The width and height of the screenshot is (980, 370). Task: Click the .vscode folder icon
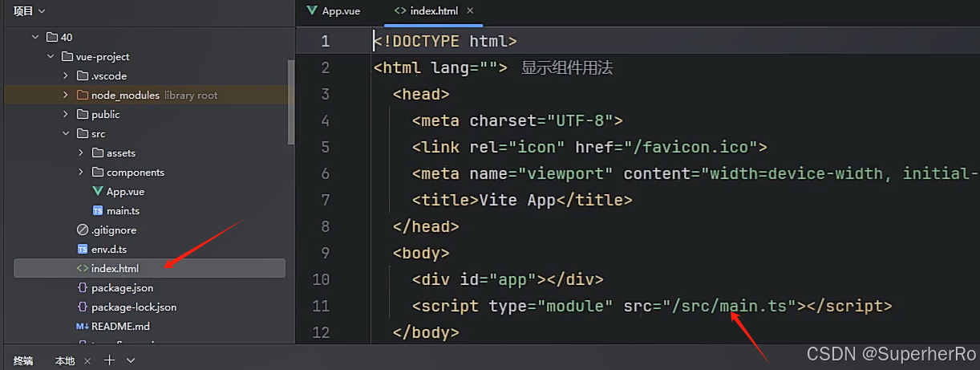pos(83,75)
